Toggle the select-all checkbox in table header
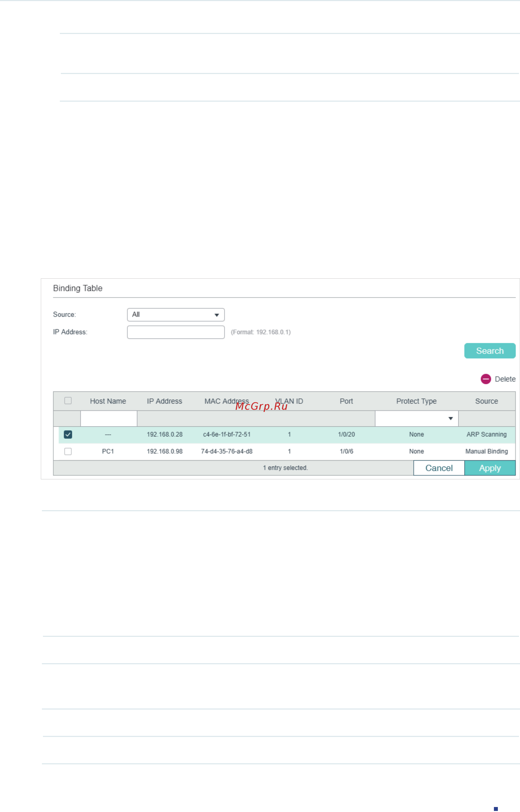The image size is (520, 812). click(x=68, y=400)
